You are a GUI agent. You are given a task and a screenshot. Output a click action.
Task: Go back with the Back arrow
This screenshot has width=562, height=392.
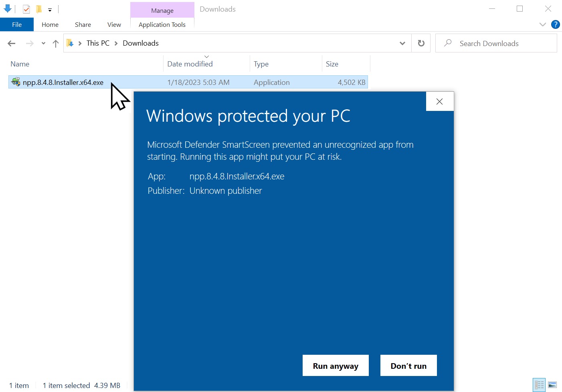[12, 43]
